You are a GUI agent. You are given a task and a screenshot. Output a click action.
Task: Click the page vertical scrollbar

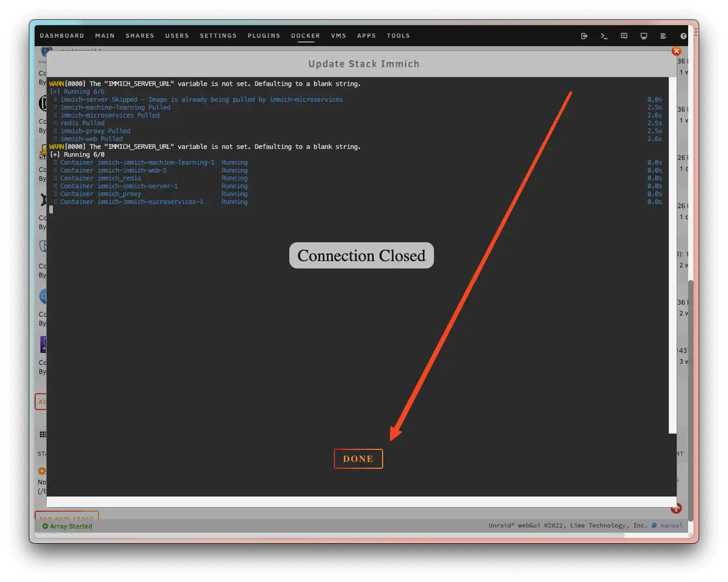[691, 398]
